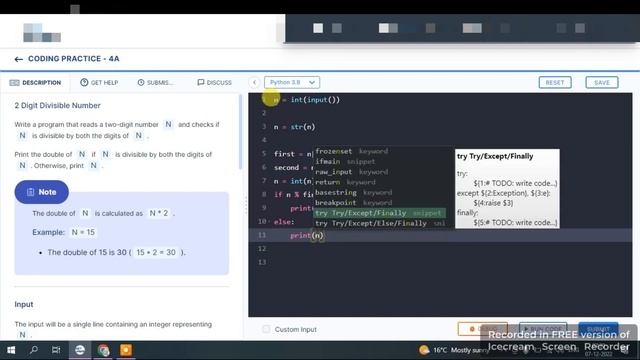The height and width of the screenshot is (360, 640).
Task: Click the n = str(n) code line
Action: click(x=294, y=127)
